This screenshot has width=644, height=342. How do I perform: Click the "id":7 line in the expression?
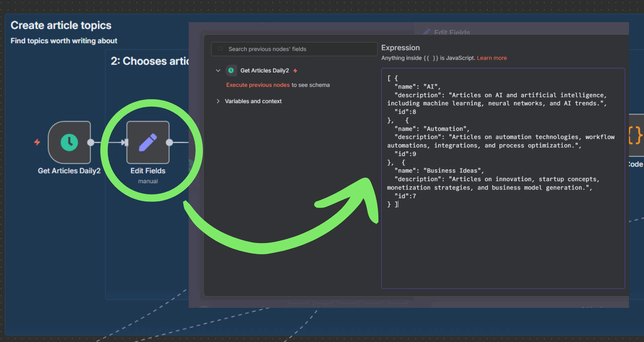click(x=405, y=196)
